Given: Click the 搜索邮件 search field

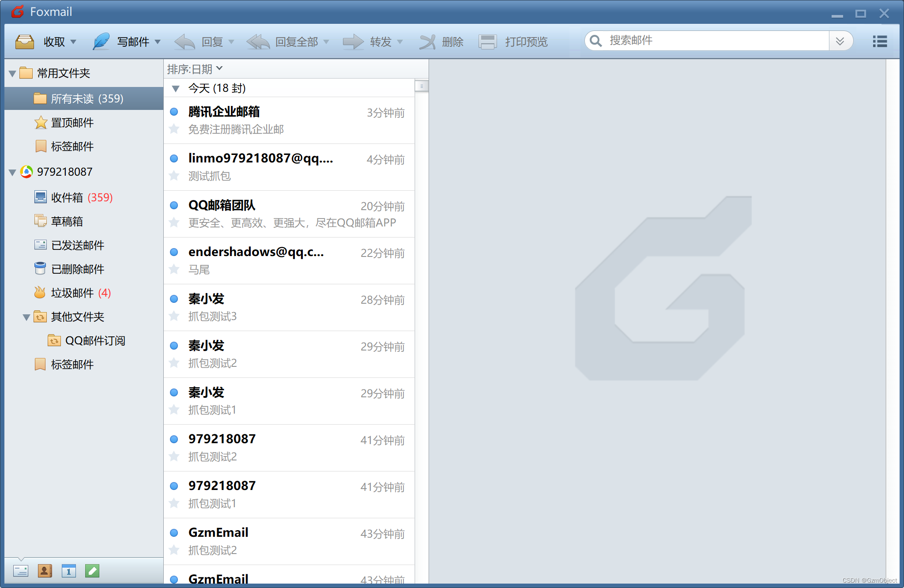Looking at the screenshot, I should pyautogui.click(x=715, y=41).
